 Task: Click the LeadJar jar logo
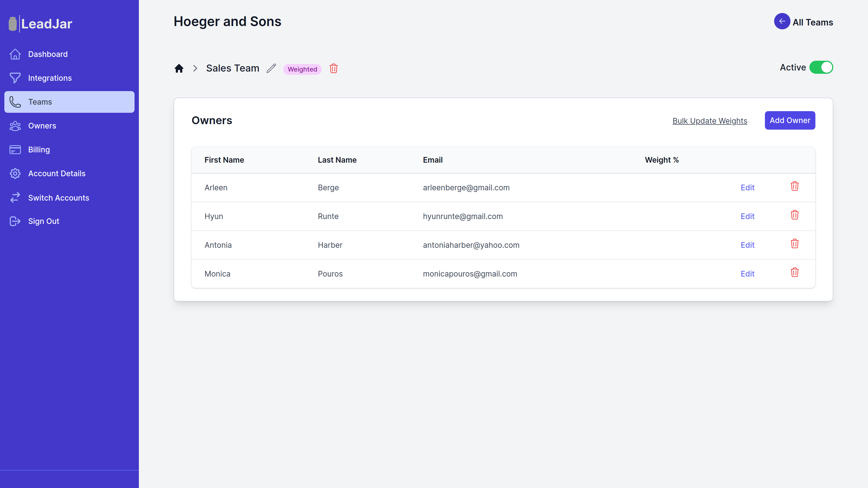tap(13, 24)
